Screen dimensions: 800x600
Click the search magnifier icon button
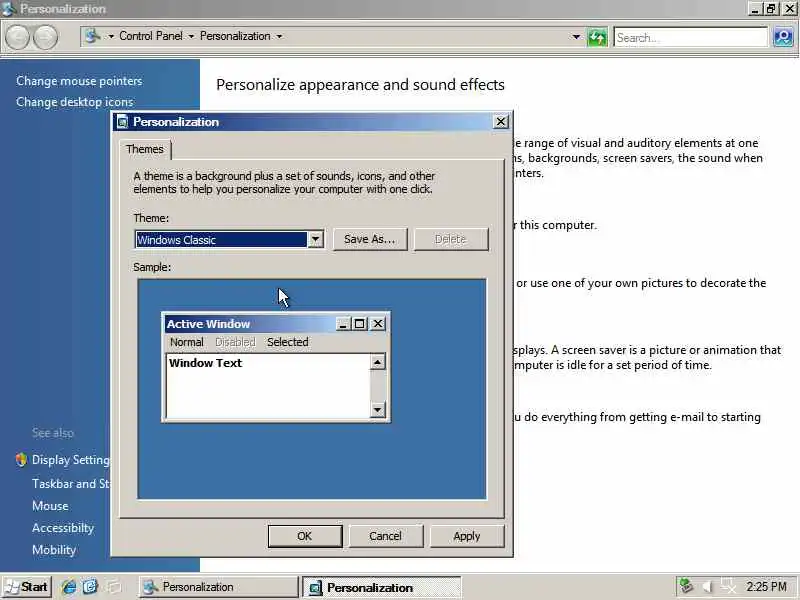pos(783,37)
